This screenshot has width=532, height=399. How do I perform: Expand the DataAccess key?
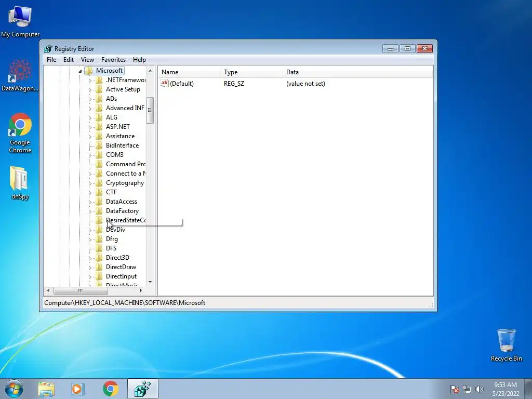[x=90, y=202]
